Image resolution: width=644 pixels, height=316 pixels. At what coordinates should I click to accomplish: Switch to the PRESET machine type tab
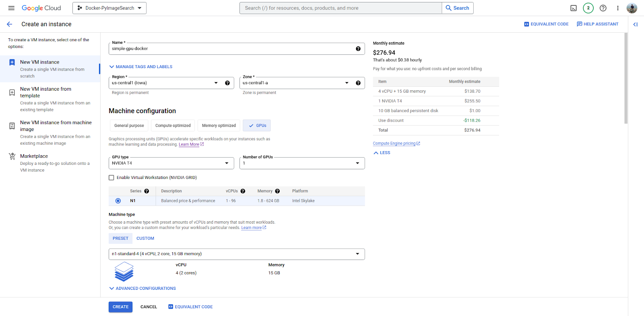tap(120, 239)
